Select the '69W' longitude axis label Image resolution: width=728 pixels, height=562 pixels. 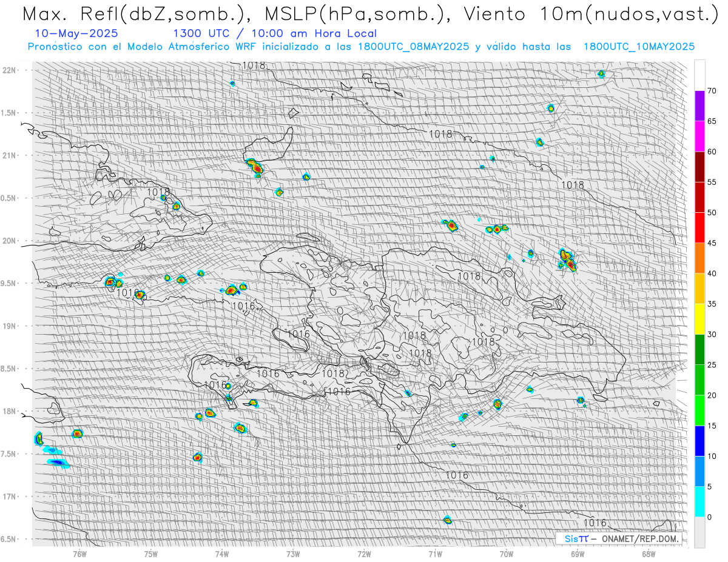click(x=578, y=553)
